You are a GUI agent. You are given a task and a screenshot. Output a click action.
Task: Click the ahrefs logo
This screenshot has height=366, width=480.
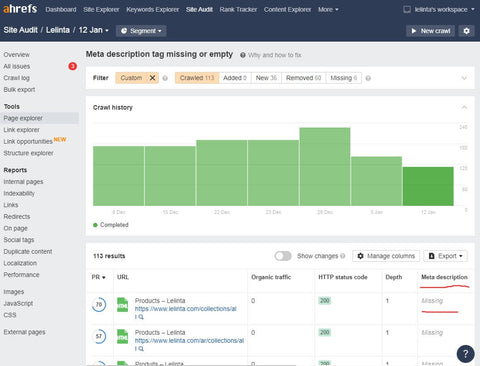pos(20,9)
